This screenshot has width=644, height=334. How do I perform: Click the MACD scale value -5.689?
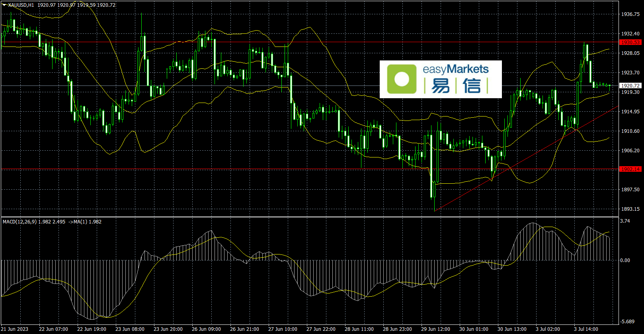pyautogui.click(x=628, y=322)
